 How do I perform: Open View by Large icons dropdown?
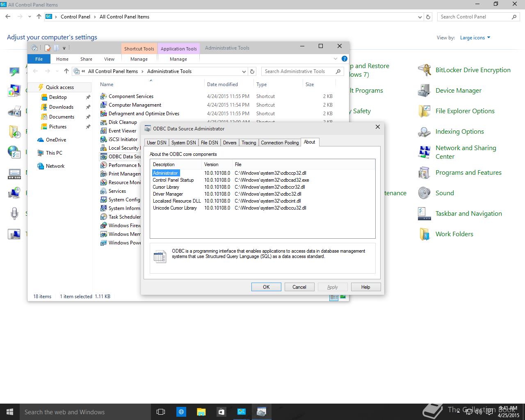click(x=475, y=38)
